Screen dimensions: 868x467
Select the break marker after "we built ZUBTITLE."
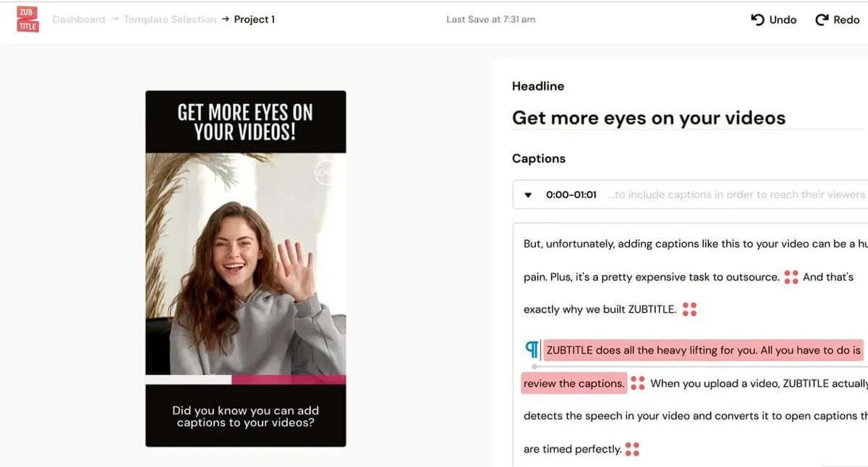pyautogui.click(x=689, y=309)
